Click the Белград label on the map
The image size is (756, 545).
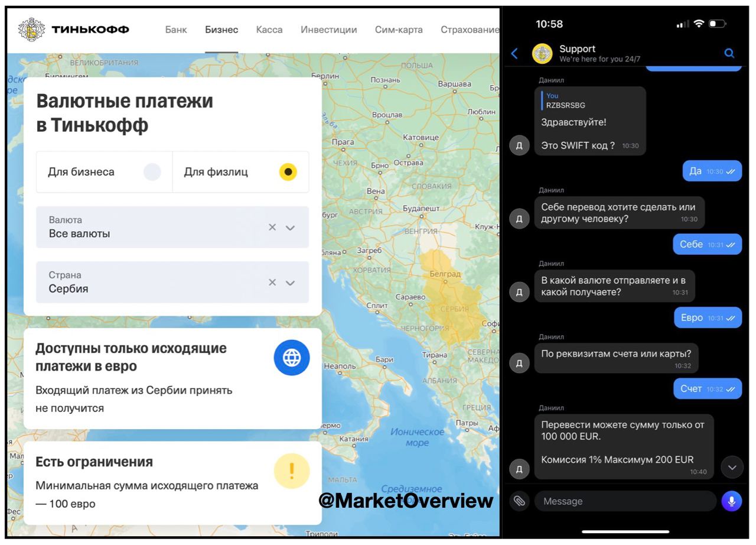(445, 274)
